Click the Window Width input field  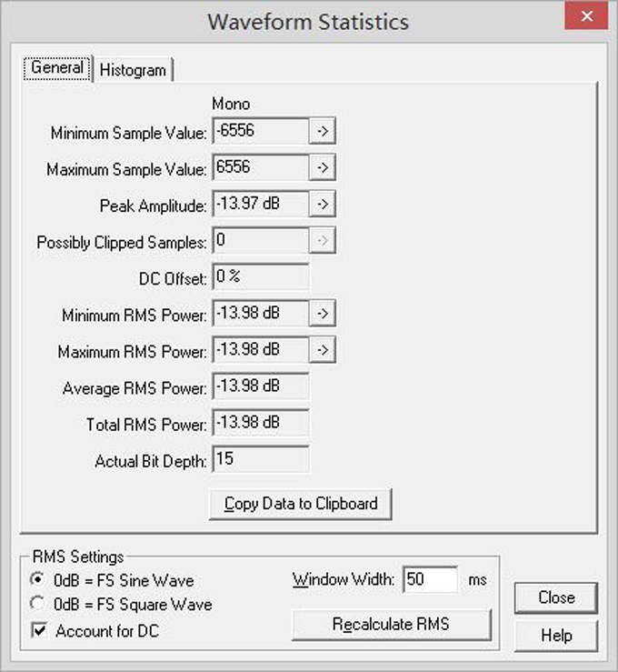pos(431,579)
